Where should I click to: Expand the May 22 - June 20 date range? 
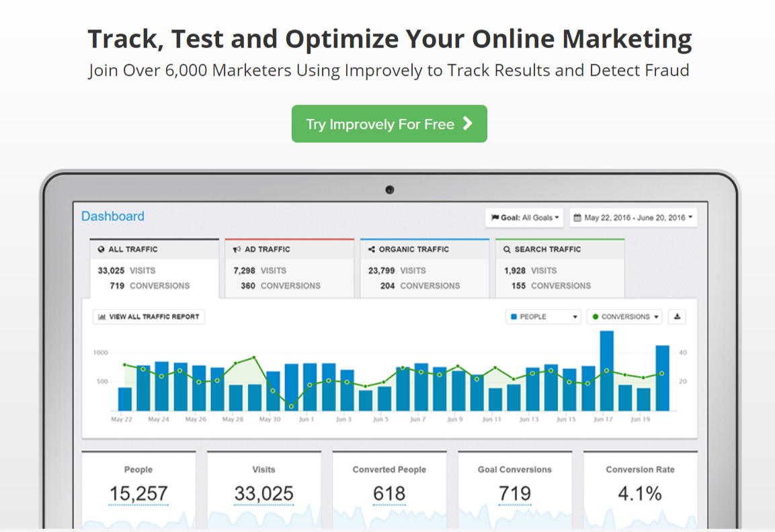633,218
